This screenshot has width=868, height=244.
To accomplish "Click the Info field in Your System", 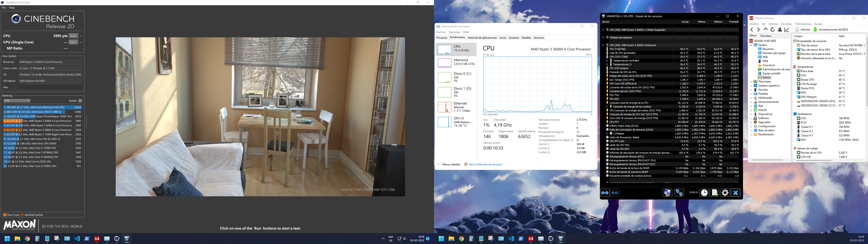I will tap(50, 87).
